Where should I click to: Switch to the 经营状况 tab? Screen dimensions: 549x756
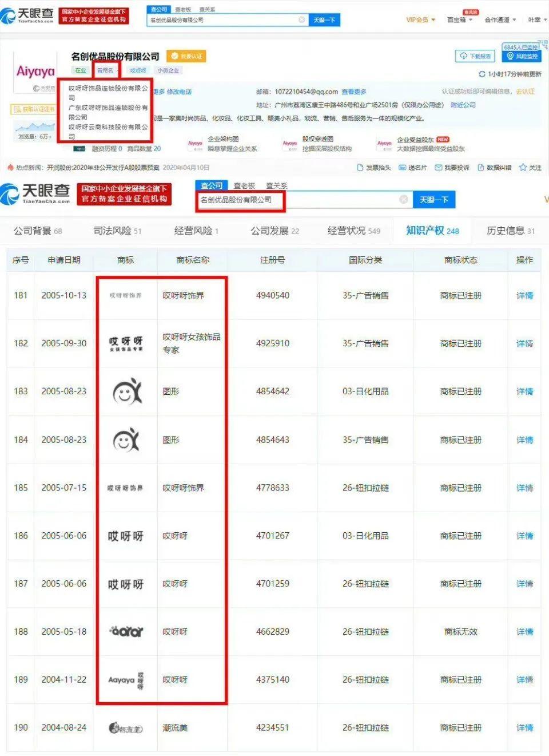(353, 231)
